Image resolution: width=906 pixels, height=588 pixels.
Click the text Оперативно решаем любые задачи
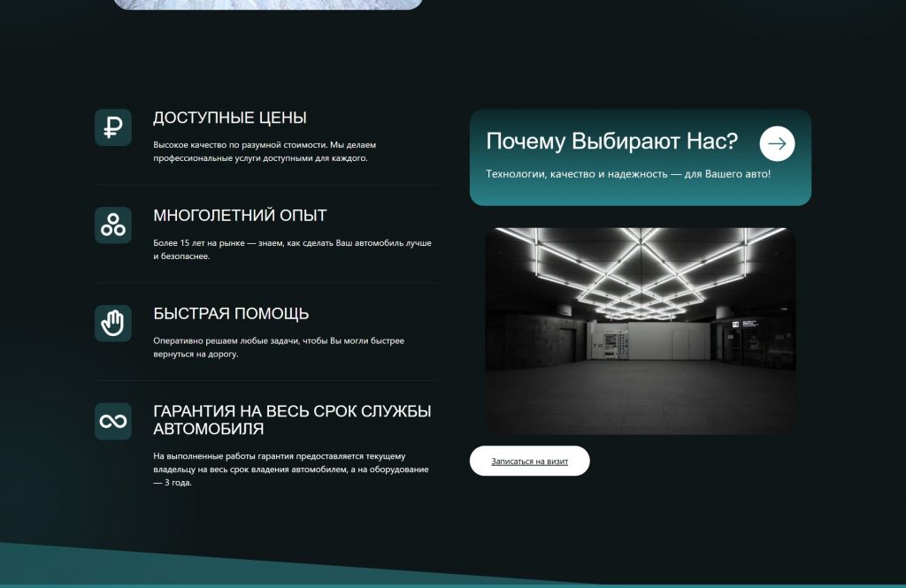click(x=279, y=347)
